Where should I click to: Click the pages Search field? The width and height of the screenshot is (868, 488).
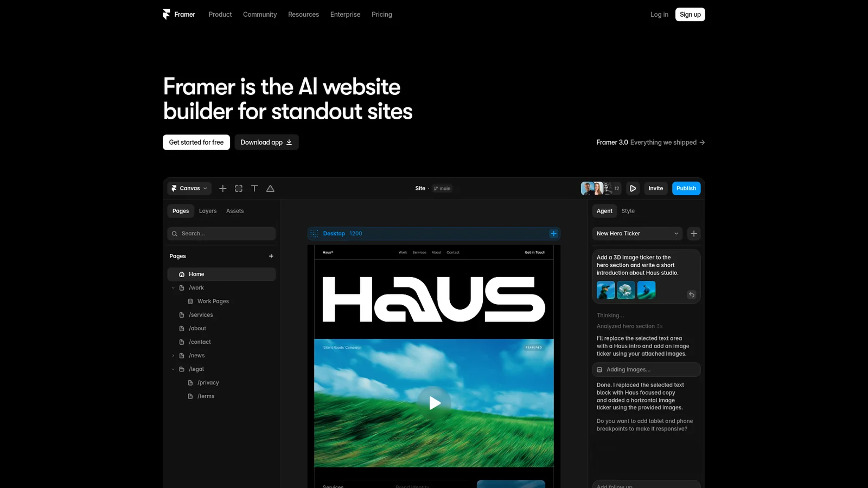pyautogui.click(x=221, y=234)
